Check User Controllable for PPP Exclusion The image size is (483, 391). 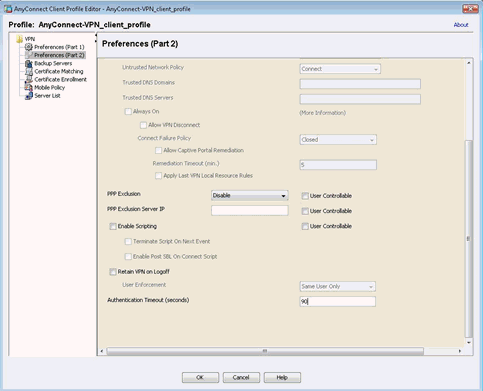click(x=305, y=196)
